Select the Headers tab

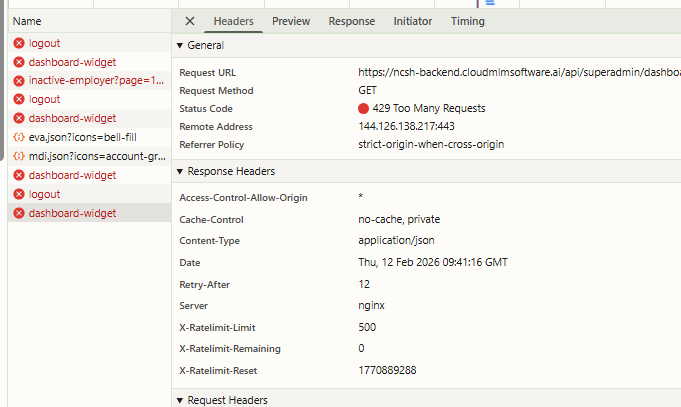[233, 21]
